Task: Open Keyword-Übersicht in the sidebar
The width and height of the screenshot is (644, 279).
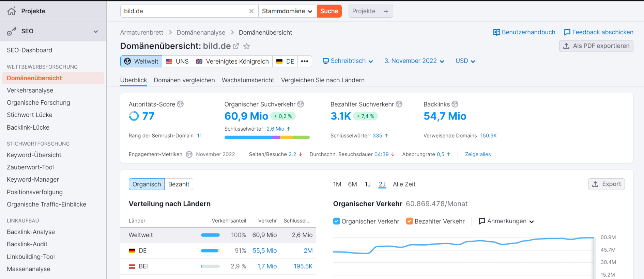Action: pos(34,155)
